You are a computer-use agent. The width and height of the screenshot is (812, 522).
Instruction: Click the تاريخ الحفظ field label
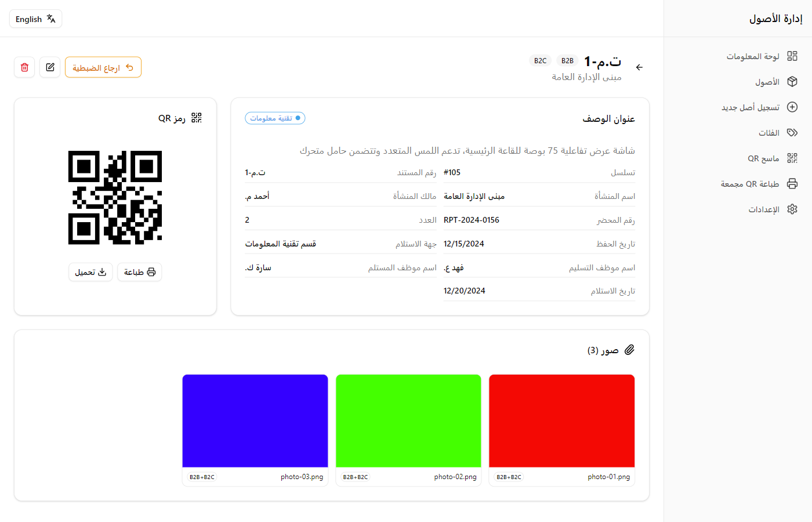pos(615,244)
